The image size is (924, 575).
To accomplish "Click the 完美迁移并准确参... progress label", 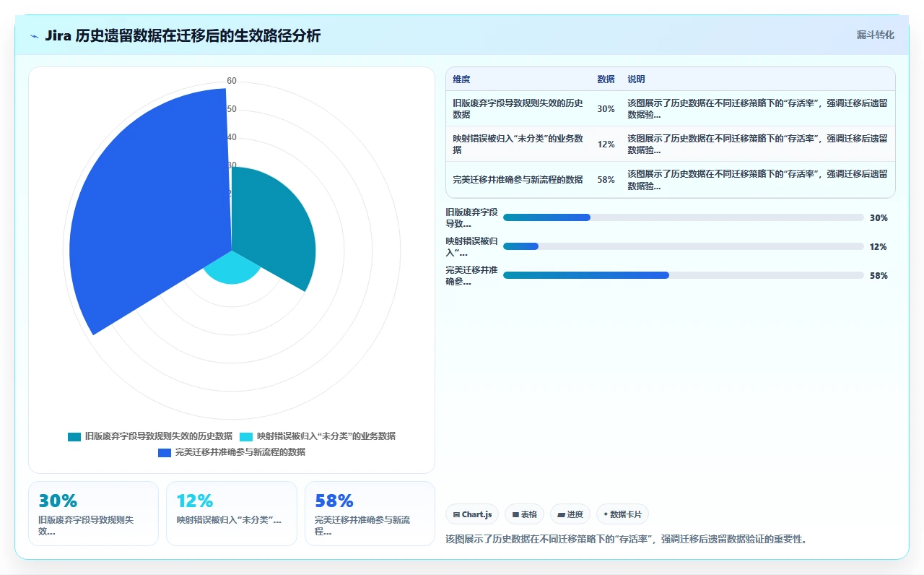I will pos(471,275).
